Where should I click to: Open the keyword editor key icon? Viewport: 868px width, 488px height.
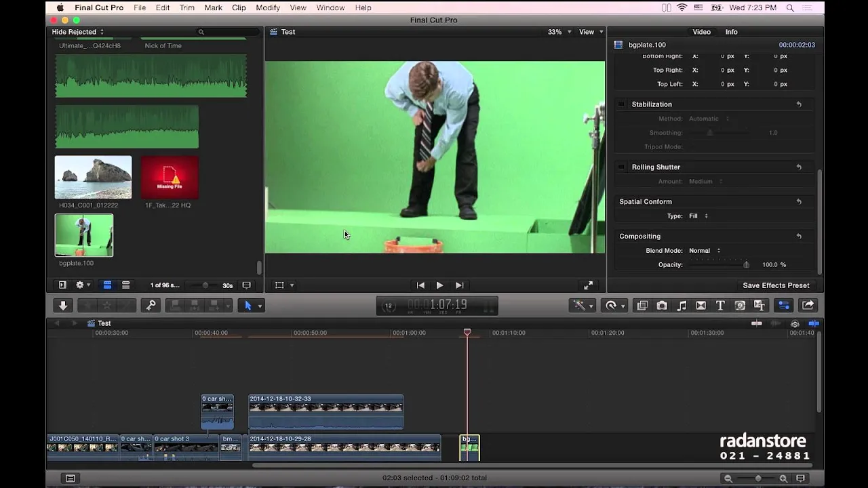point(151,306)
